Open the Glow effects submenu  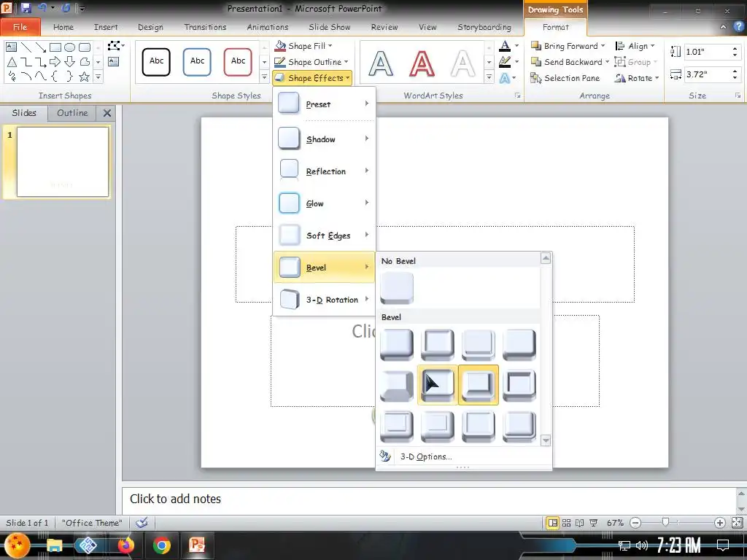click(x=324, y=203)
